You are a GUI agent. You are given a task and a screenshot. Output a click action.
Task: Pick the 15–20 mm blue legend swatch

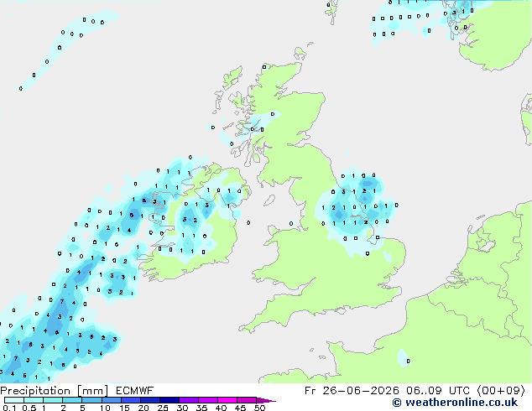[x=130, y=400]
